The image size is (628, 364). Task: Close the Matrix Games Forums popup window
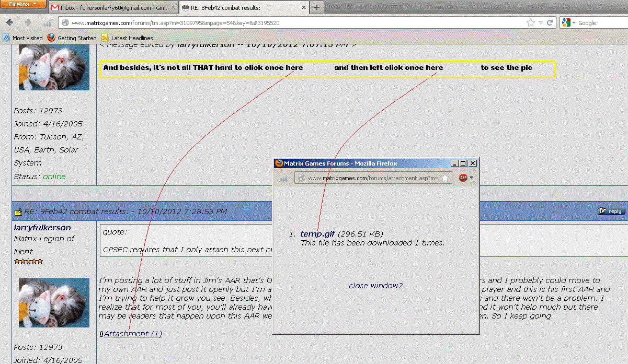(473, 163)
